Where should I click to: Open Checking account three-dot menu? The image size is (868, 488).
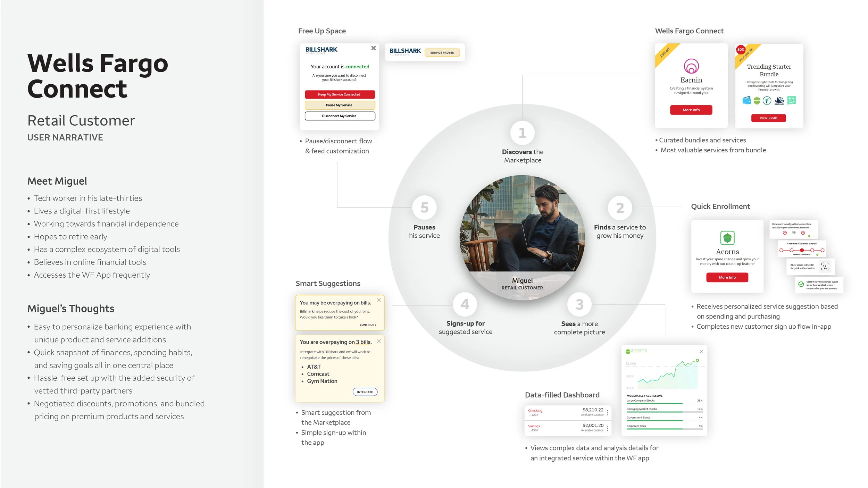pyautogui.click(x=608, y=413)
